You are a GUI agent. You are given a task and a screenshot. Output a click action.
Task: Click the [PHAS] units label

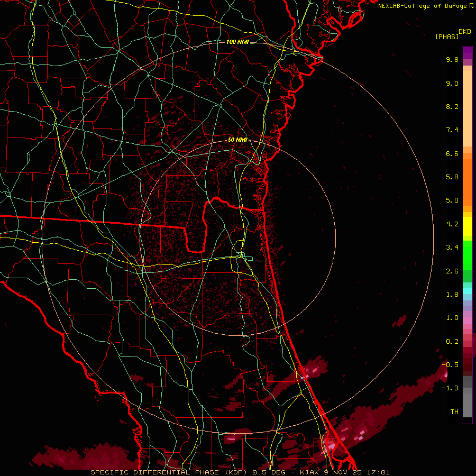pyautogui.click(x=447, y=36)
